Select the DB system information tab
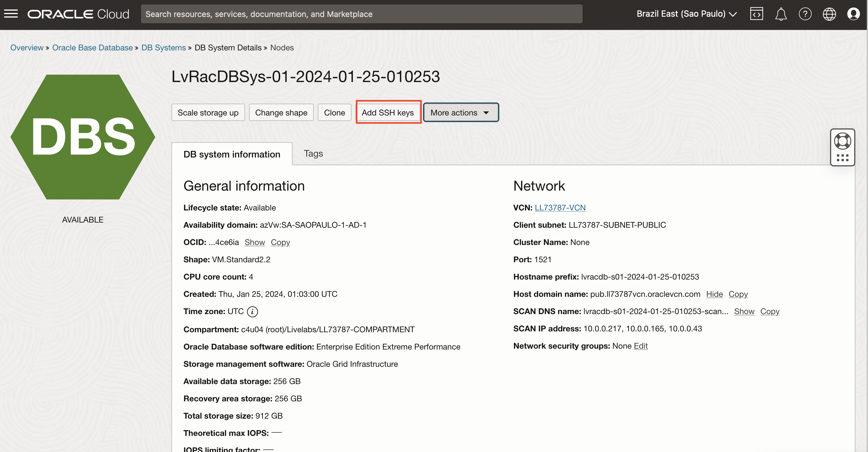 (x=232, y=155)
